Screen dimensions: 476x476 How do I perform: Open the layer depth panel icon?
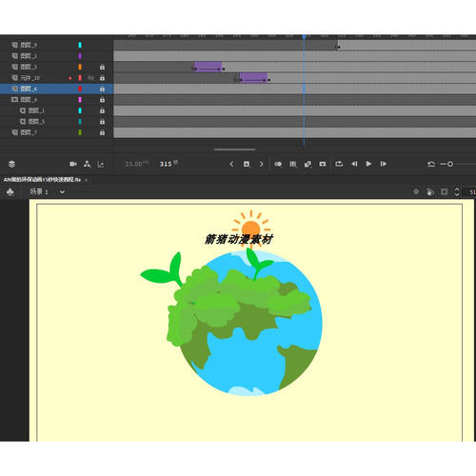101,164
